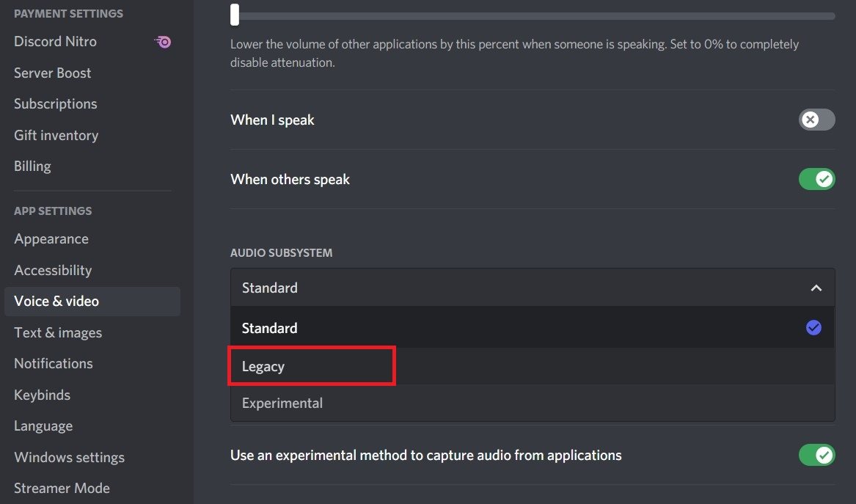Open Discord Nitro payment settings
Image resolution: width=856 pixels, height=504 pixels.
point(55,42)
